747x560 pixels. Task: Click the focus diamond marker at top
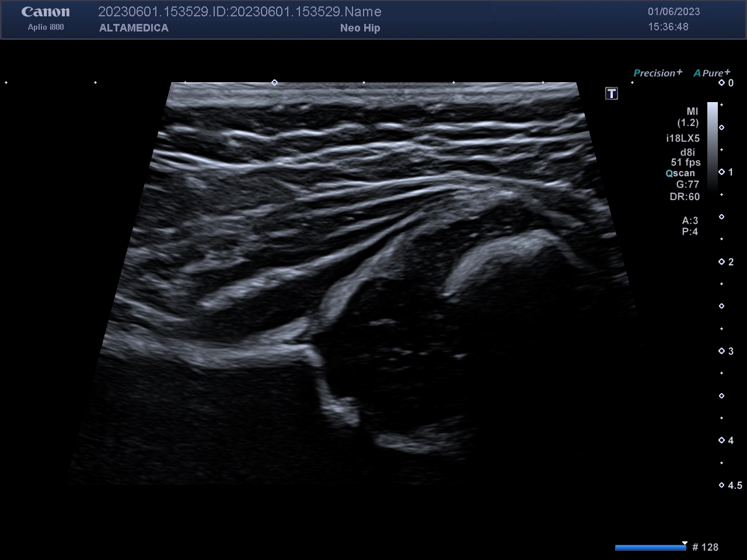pos(274,83)
